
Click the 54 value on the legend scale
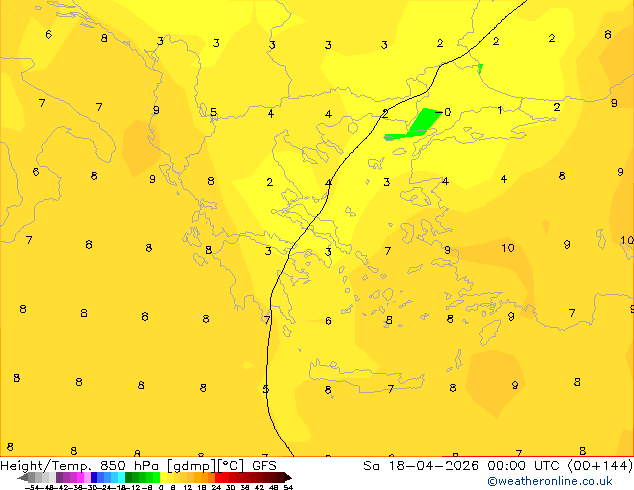pos(288,487)
